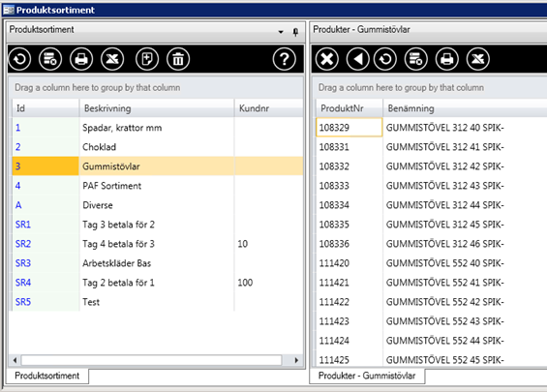Refresh the Produkter - Gummistövlar list
This screenshot has height=392, width=547.
pos(385,59)
